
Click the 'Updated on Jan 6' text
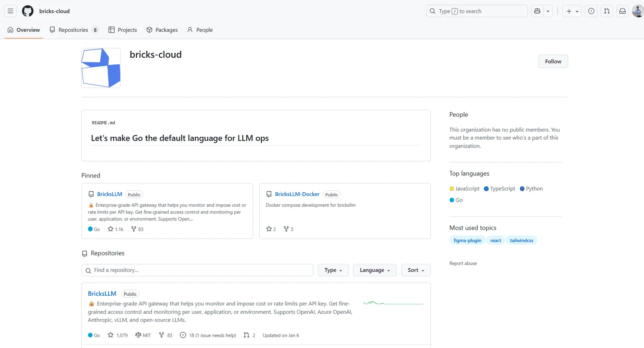click(x=281, y=336)
